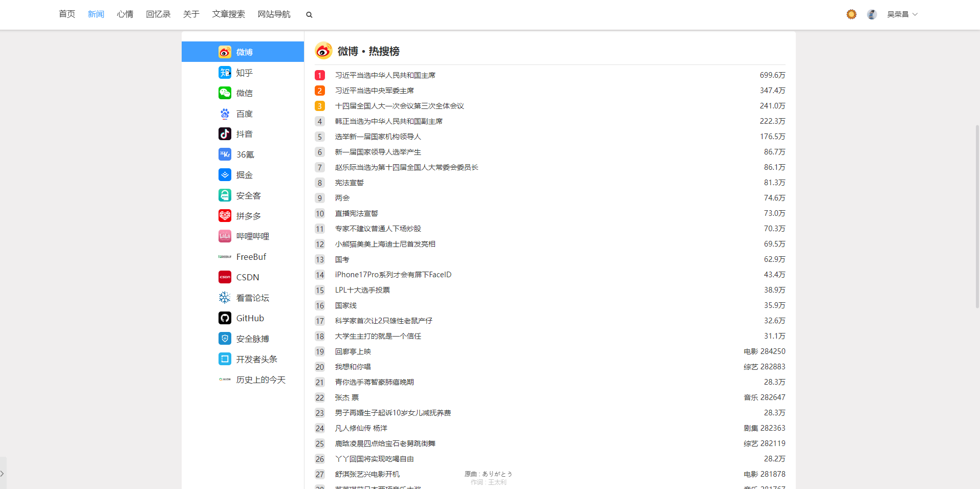
Task: Click the 699.6万 heat count
Action: pyautogui.click(x=772, y=75)
